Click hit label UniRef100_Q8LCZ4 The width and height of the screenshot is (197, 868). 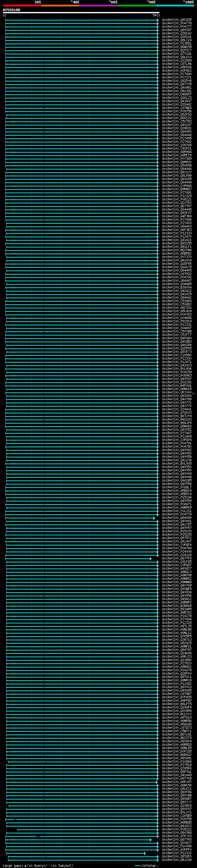177,40
